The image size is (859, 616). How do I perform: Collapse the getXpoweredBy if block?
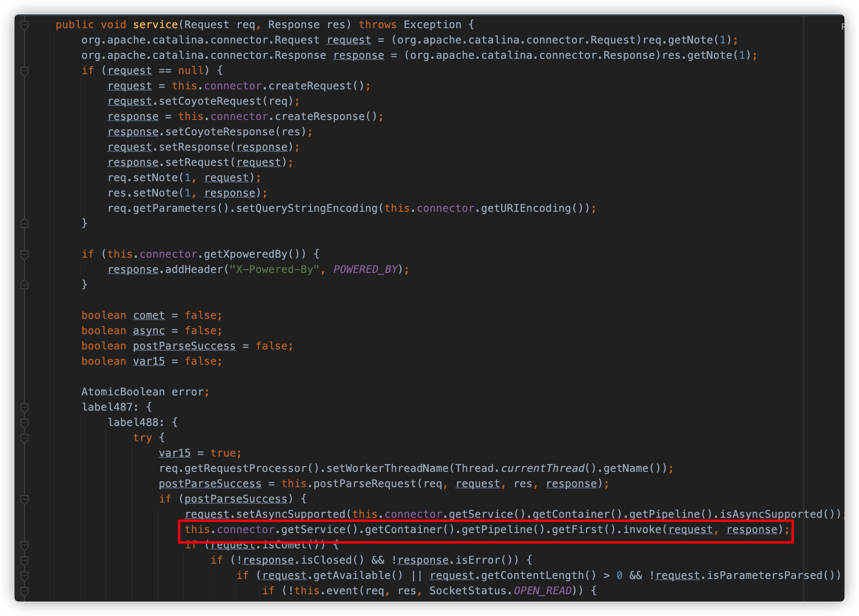click(x=25, y=255)
